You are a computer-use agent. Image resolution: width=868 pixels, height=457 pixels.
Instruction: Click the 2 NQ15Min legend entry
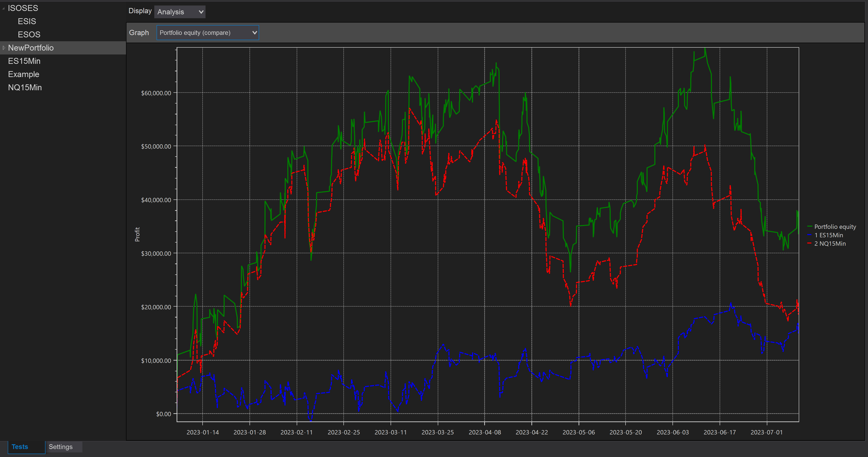(x=830, y=243)
